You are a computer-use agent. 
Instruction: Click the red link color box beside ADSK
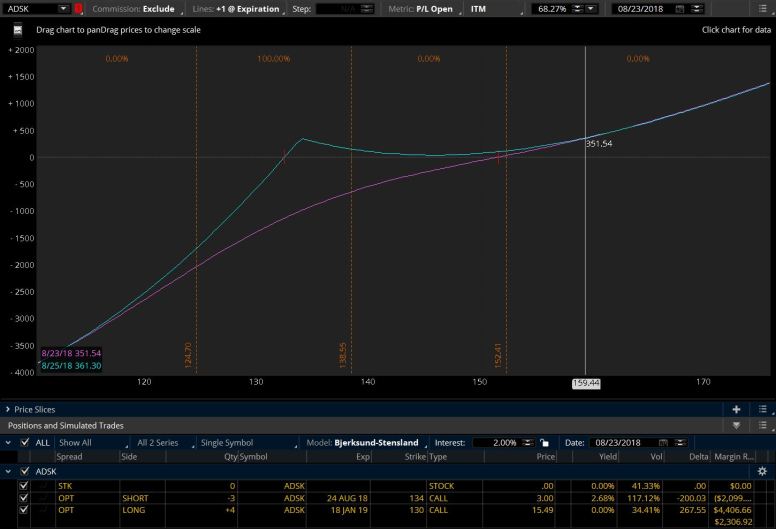(79, 9)
